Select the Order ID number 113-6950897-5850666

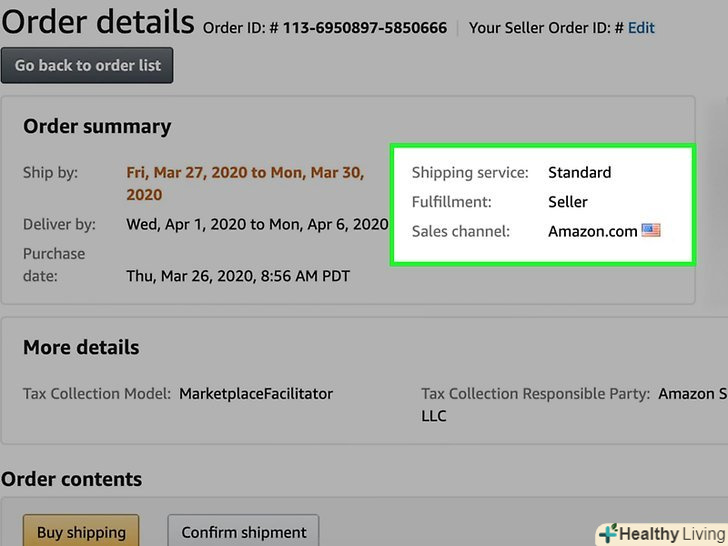(365, 28)
